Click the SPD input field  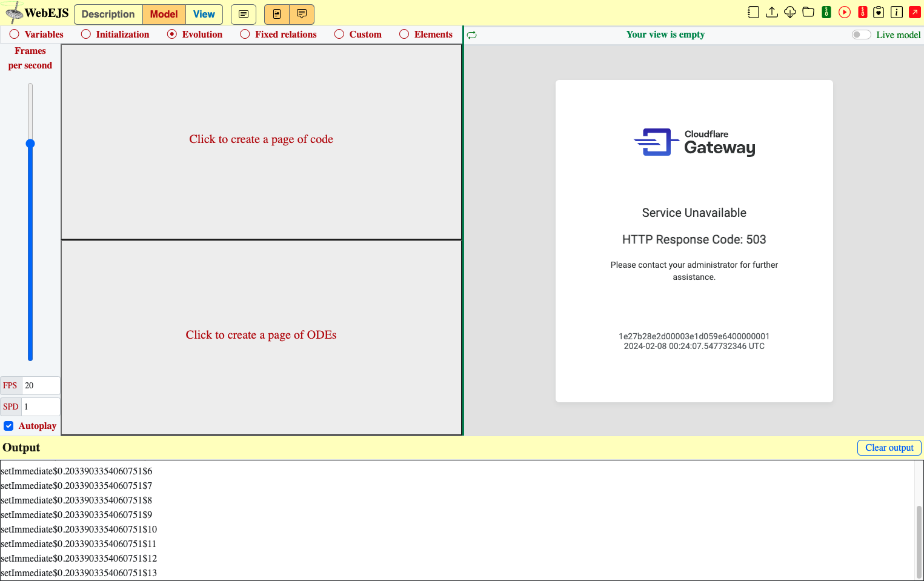41,407
